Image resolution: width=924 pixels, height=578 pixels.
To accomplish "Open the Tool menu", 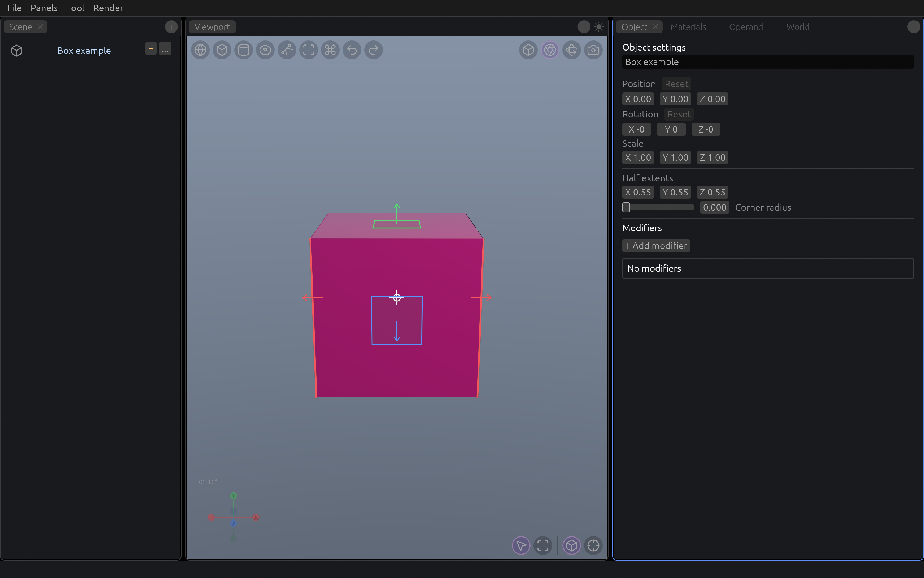I will (75, 8).
